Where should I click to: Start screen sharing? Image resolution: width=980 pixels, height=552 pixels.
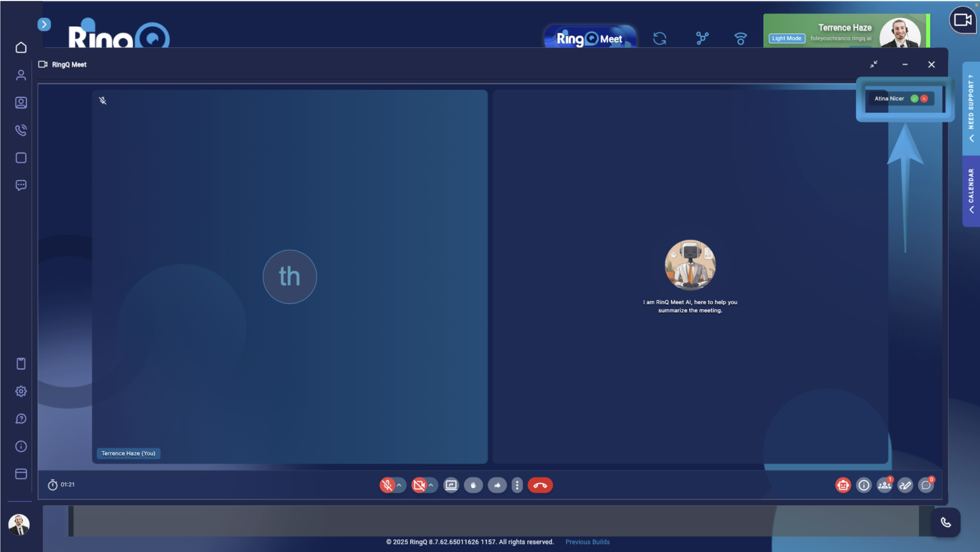451,485
